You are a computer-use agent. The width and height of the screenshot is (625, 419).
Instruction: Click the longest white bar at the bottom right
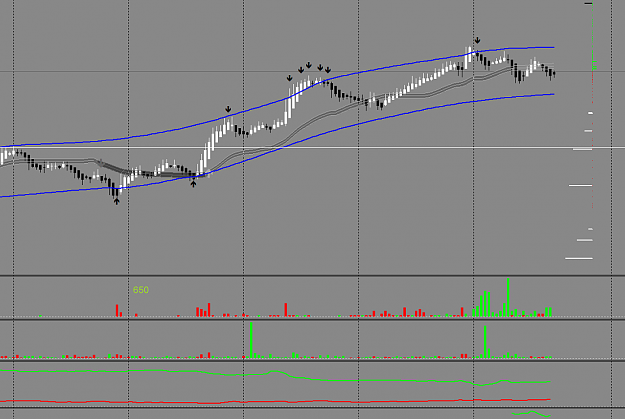tap(579, 258)
